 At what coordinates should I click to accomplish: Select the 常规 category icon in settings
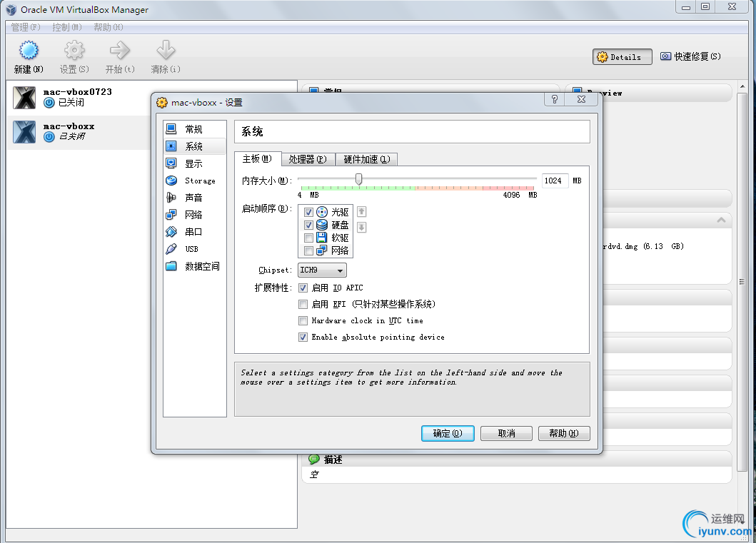tap(171, 128)
